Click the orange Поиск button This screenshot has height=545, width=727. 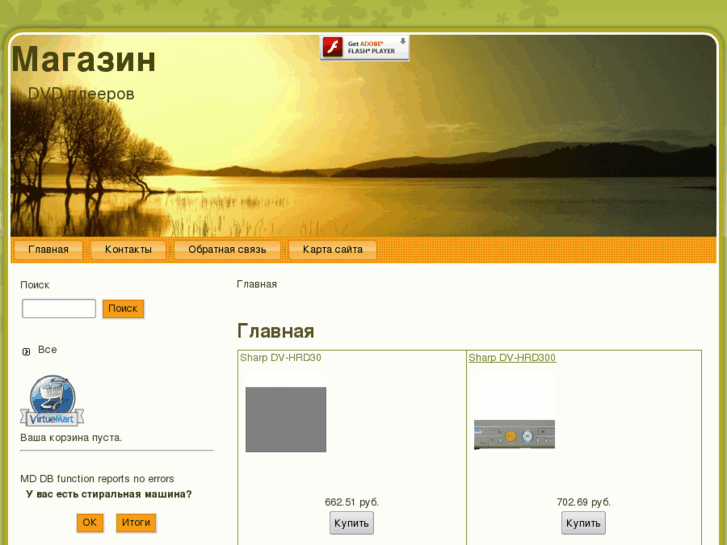(123, 308)
